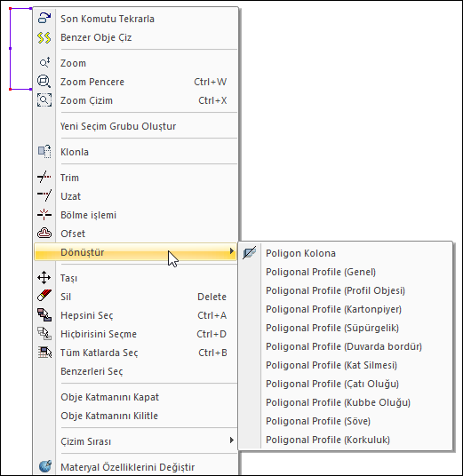Screen dimensions: 463x476
Task: Select the Zoom Pencere magnifier icon
Action: [x=44, y=82]
